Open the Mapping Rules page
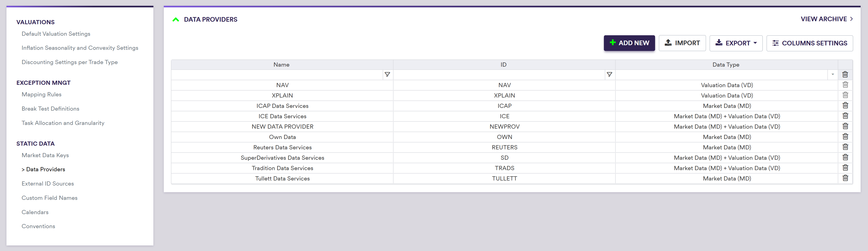This screenshot has height=251, width=868. click(x=42, y=94)
